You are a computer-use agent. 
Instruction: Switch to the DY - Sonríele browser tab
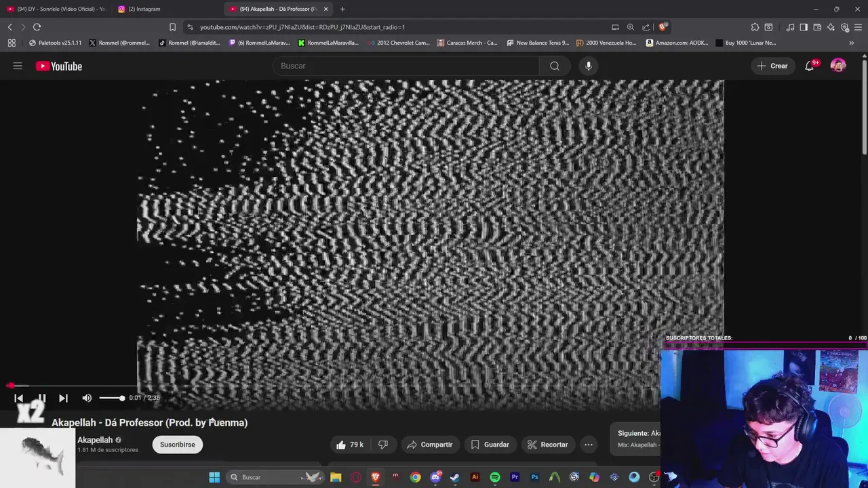coord(56,9)
